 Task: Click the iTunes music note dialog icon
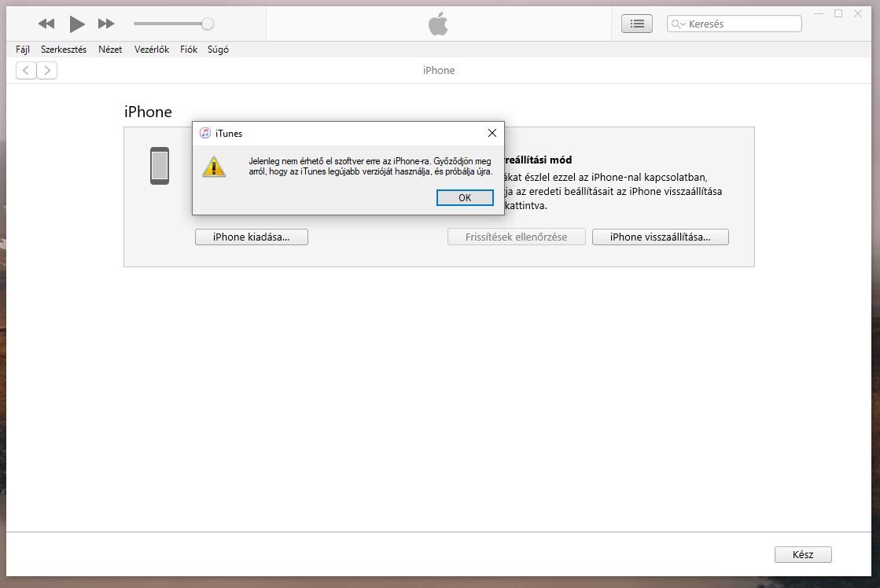[x=204, y=133]
